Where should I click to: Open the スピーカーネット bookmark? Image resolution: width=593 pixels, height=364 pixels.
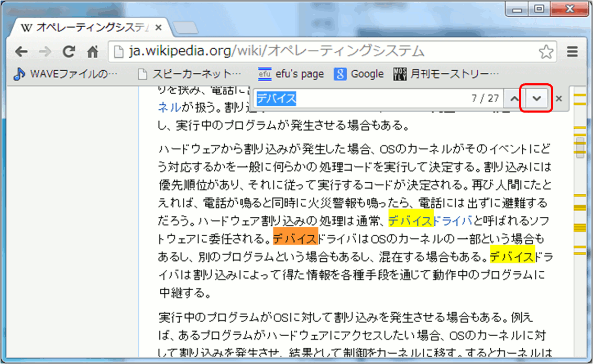[x=190, y=74]
